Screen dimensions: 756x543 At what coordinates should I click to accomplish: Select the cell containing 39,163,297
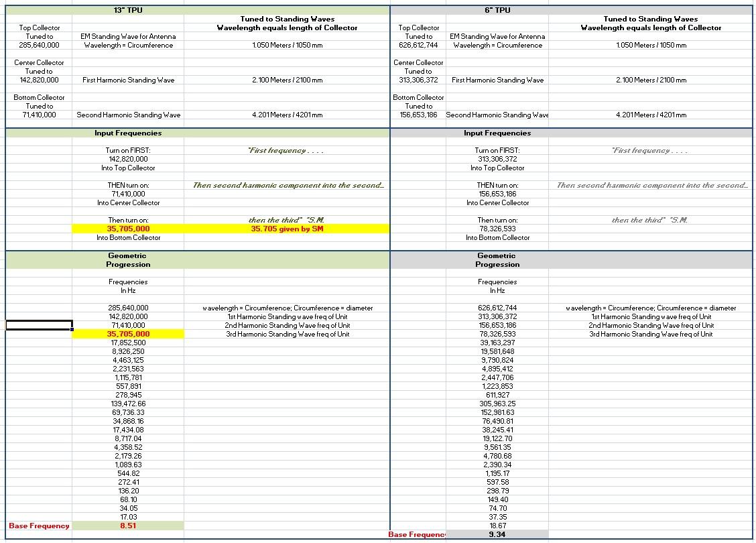coord(497,343)
